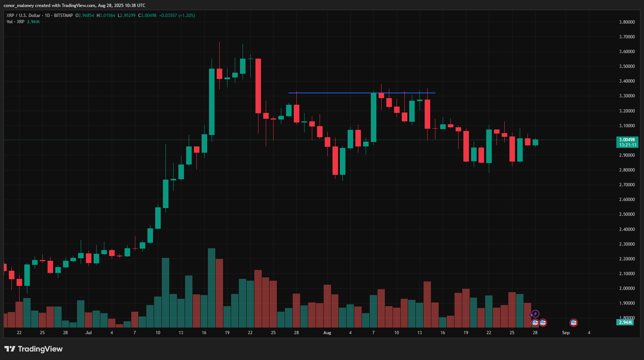The width and height of the screenshot is (644, 360).
Task: Click the low value L2.95299
Action: coord(126,15)
